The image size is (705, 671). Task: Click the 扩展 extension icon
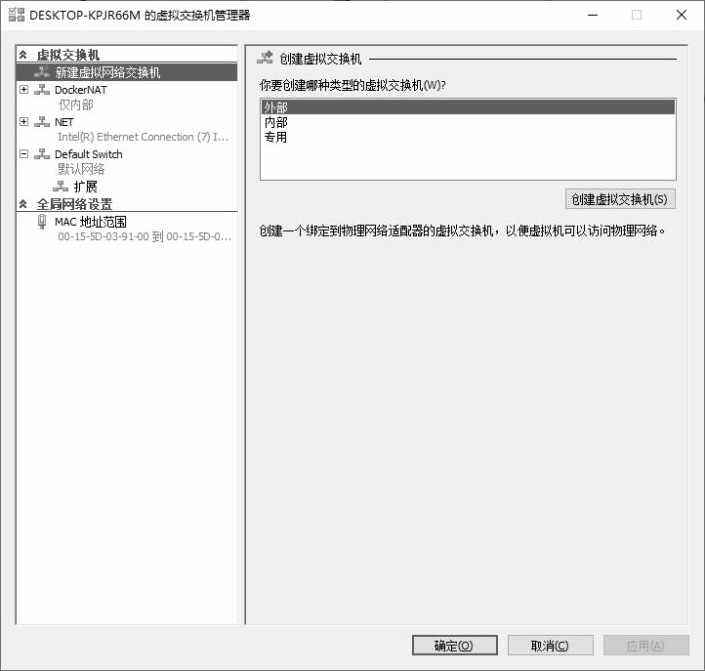tap(61, 186)
